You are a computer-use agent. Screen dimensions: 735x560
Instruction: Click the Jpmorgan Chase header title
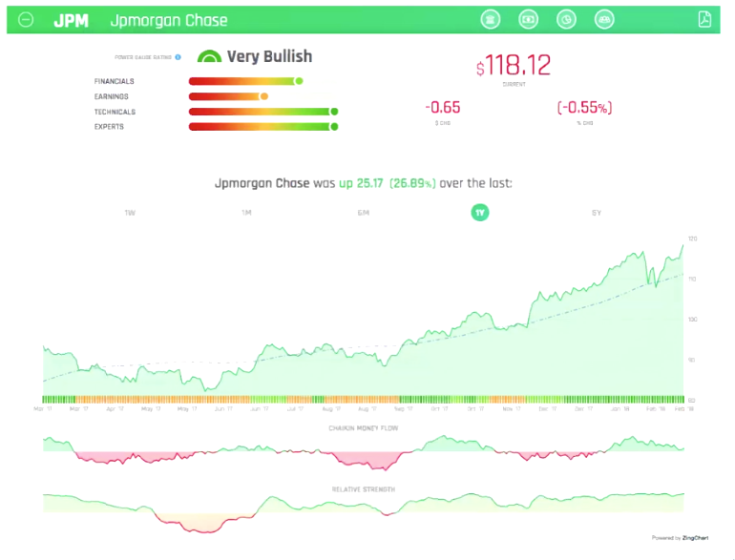click(169, 21)
